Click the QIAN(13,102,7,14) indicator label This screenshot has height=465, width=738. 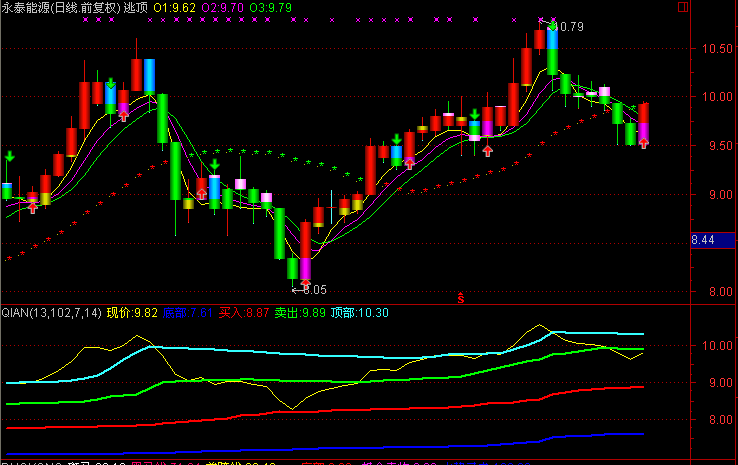pyautogui.click(x=50, y=313)
